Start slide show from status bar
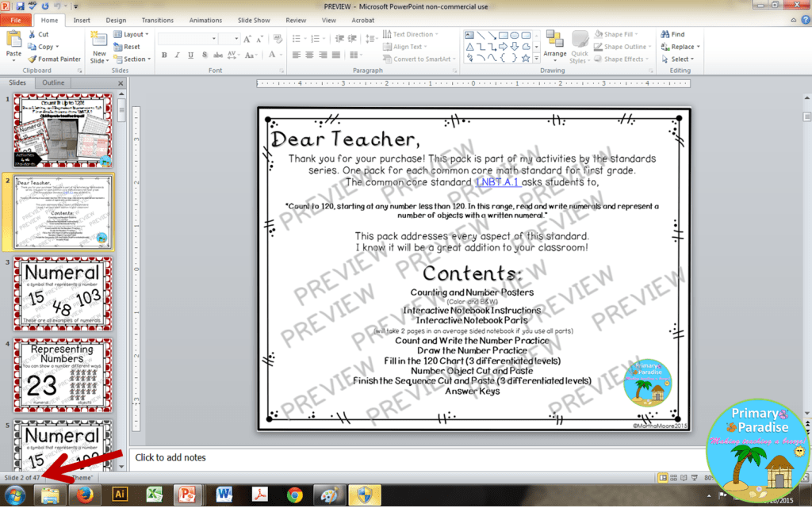The height and width of the screenshot is (508, 812). click(695, 477)
